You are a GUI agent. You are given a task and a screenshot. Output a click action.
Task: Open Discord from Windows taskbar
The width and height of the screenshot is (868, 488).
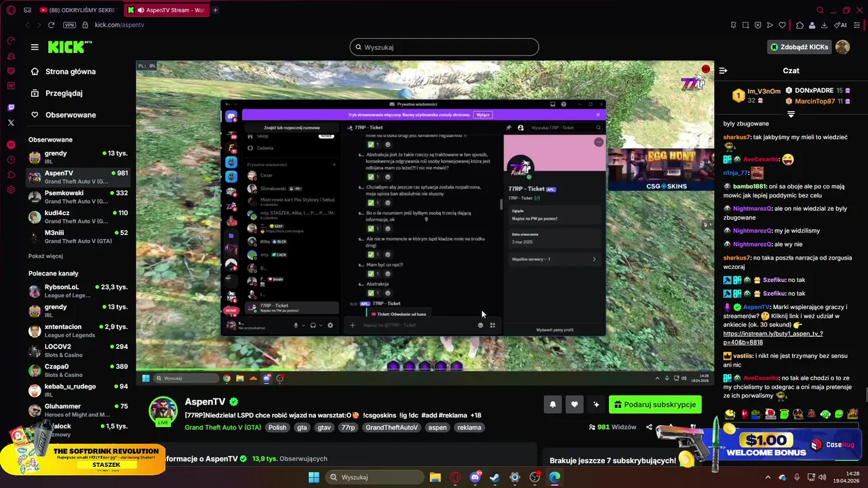tap(475, 477)
